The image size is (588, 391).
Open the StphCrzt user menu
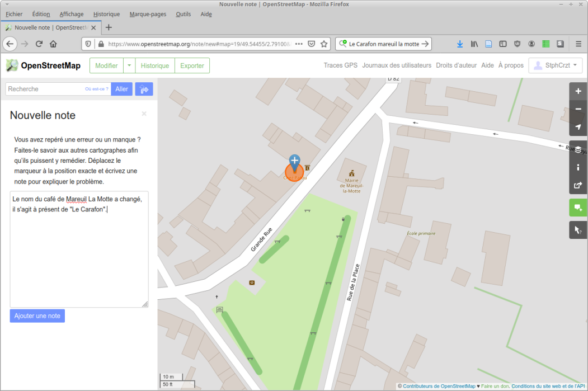pos(555,65)
